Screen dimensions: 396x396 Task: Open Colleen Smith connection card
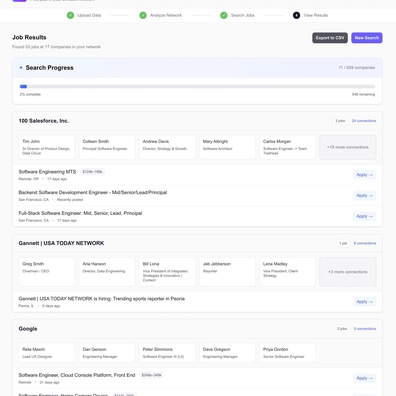[x=107, y=147]
